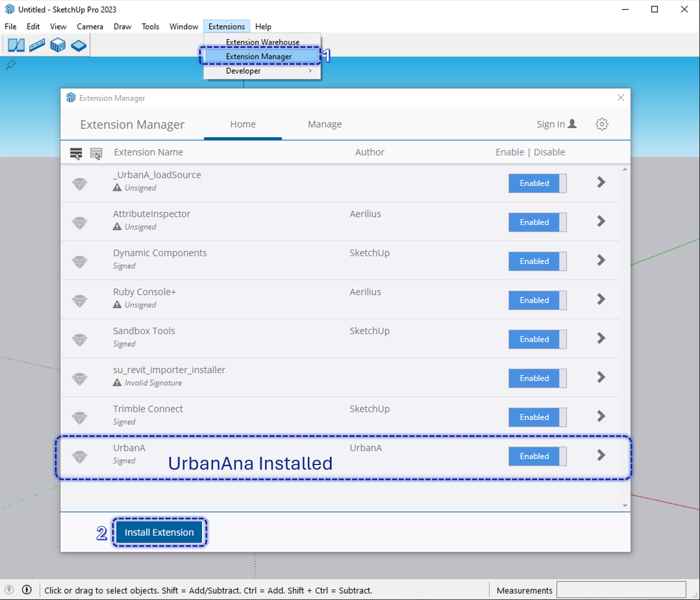Open the Tools menu
Image resolution: width=700 pixels, height=600 pixels.
click(151, 26)
